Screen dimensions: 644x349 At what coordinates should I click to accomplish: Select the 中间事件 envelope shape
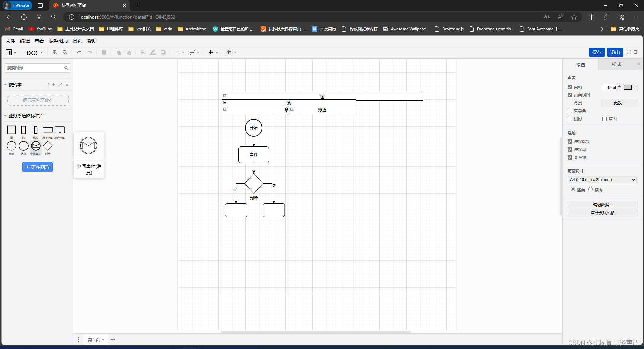tap(36, 146)
